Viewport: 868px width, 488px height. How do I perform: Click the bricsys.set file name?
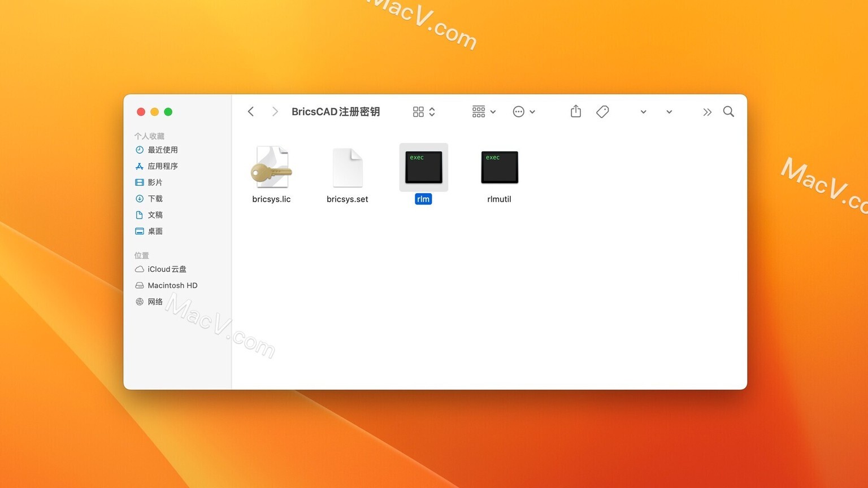pyautogui.click(x=348, y=199)
